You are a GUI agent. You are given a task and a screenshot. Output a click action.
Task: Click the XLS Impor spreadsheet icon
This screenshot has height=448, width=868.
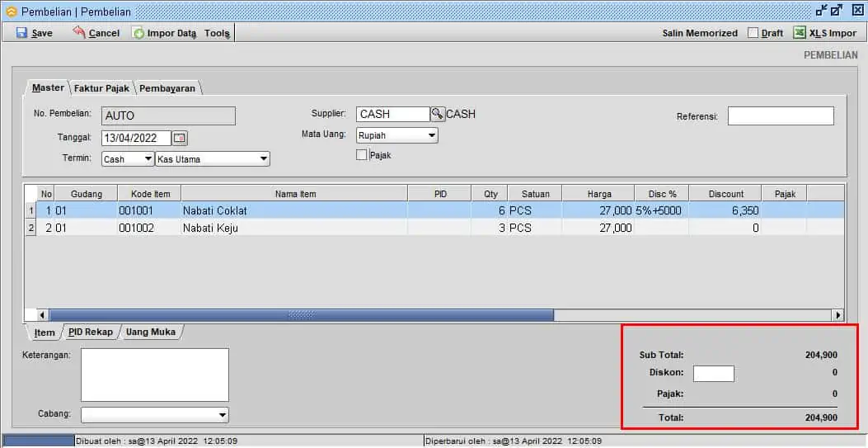pos(800,33)
